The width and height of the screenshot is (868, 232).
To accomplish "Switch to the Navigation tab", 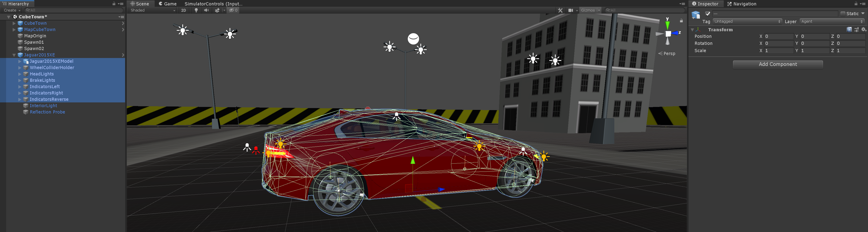I will [x=742, y=4].
